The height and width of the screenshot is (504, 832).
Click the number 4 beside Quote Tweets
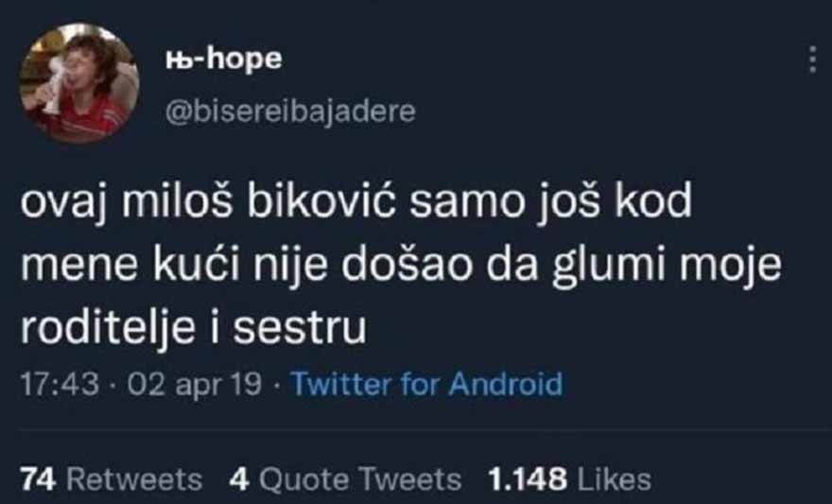pos(239,479)
